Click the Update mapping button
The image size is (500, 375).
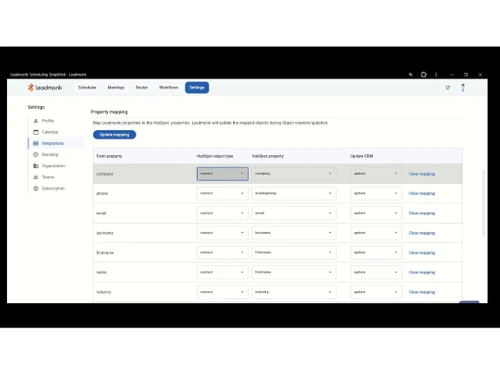coord(114,135)
